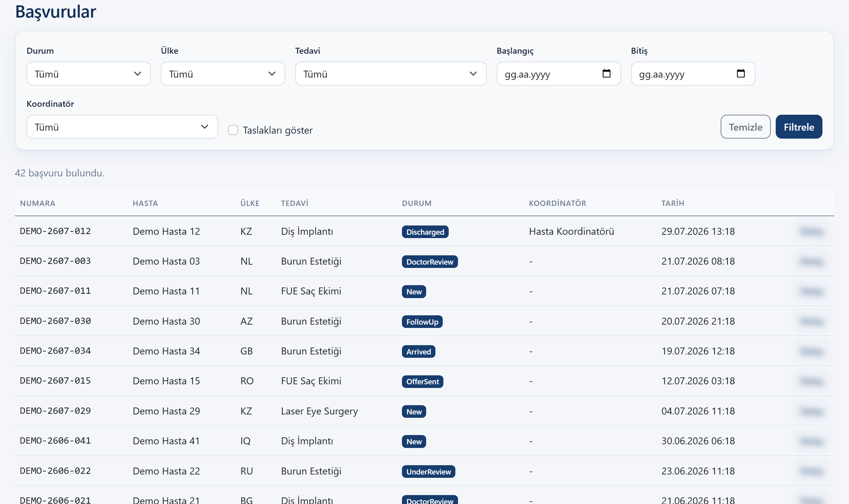Click the TEDAVİ column header
The height and width of the screenshot is (504, 849).
pos(295,203)
